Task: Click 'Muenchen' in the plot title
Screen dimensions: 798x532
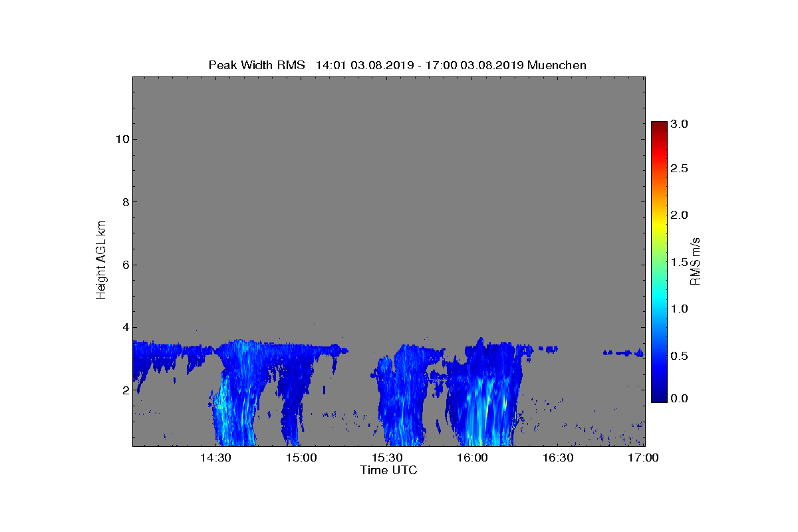Action: 557,65
